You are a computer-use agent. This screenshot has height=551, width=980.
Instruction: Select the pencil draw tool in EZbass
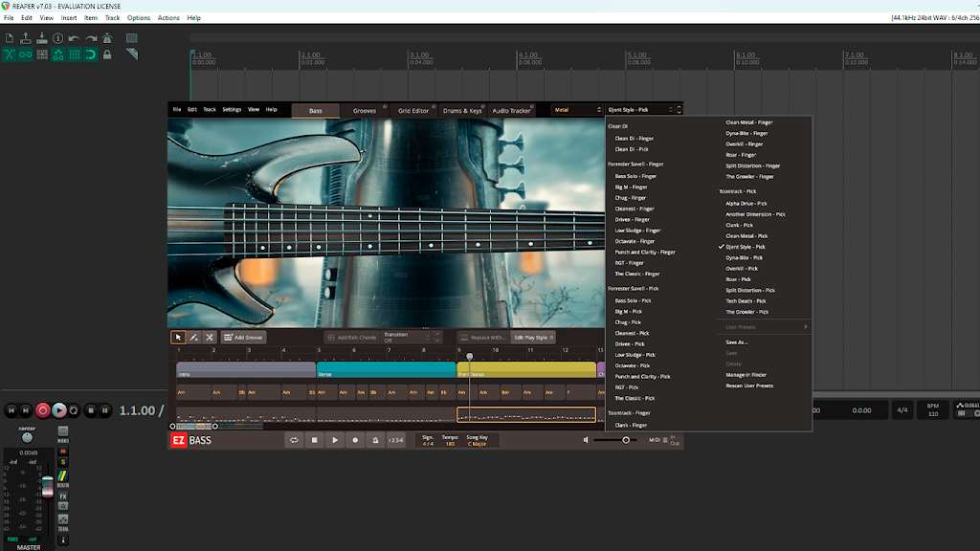pos(193,338)
